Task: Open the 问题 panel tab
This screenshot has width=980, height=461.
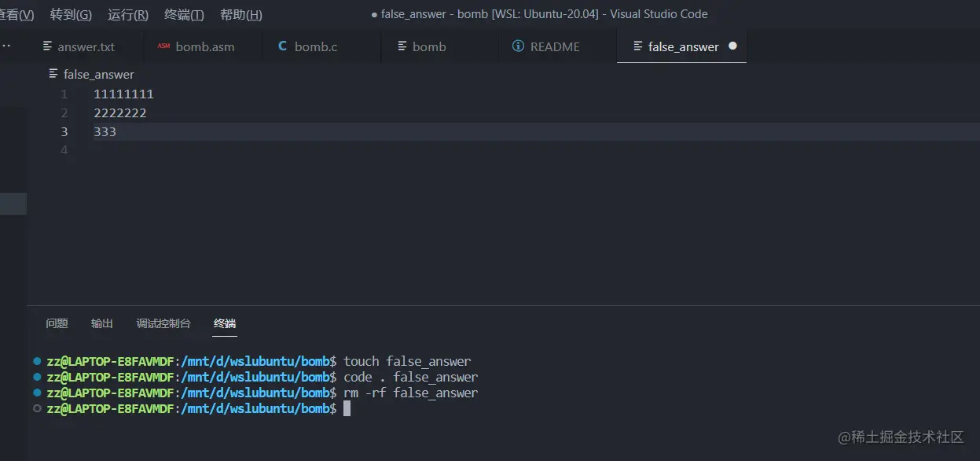Action: click(x=57, y=323)
